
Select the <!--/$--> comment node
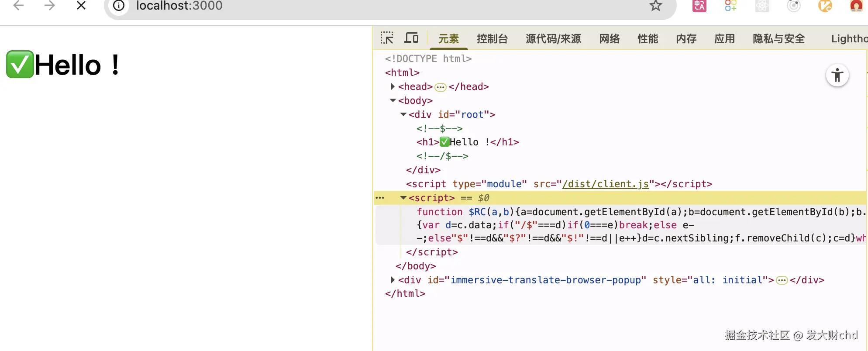[x=442, y=156]
